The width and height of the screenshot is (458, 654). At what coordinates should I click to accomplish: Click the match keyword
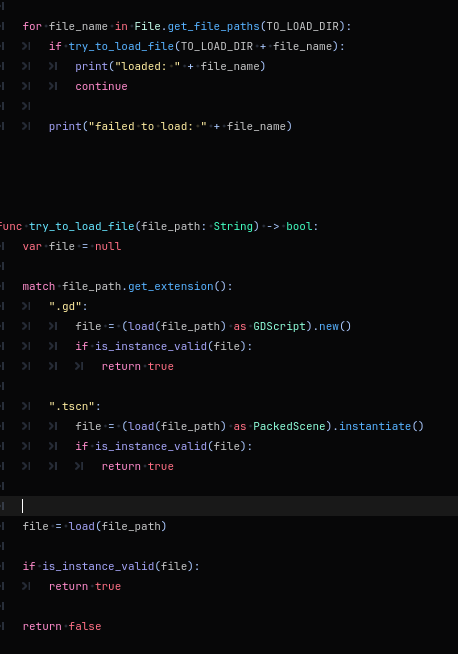(39, 287)
